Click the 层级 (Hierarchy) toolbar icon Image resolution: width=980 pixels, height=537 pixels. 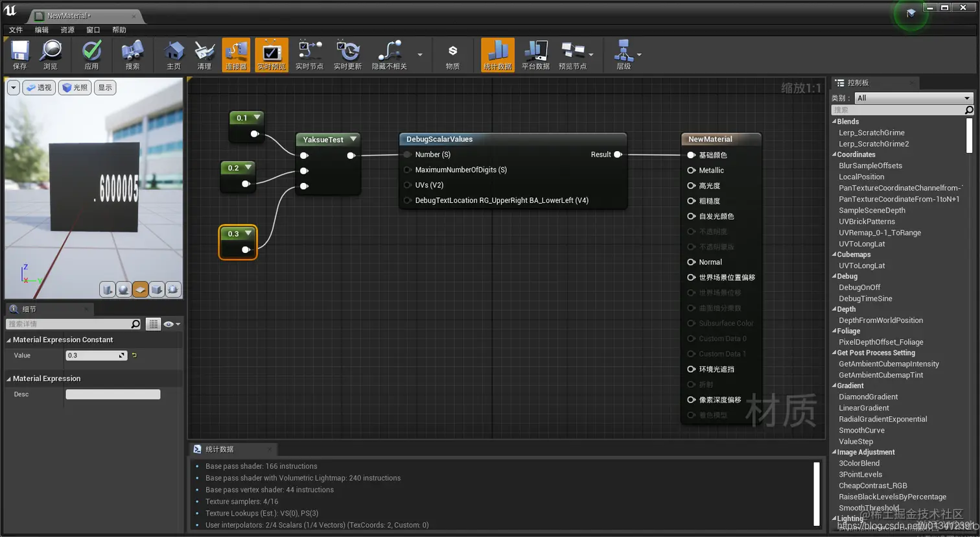(624, 54)
